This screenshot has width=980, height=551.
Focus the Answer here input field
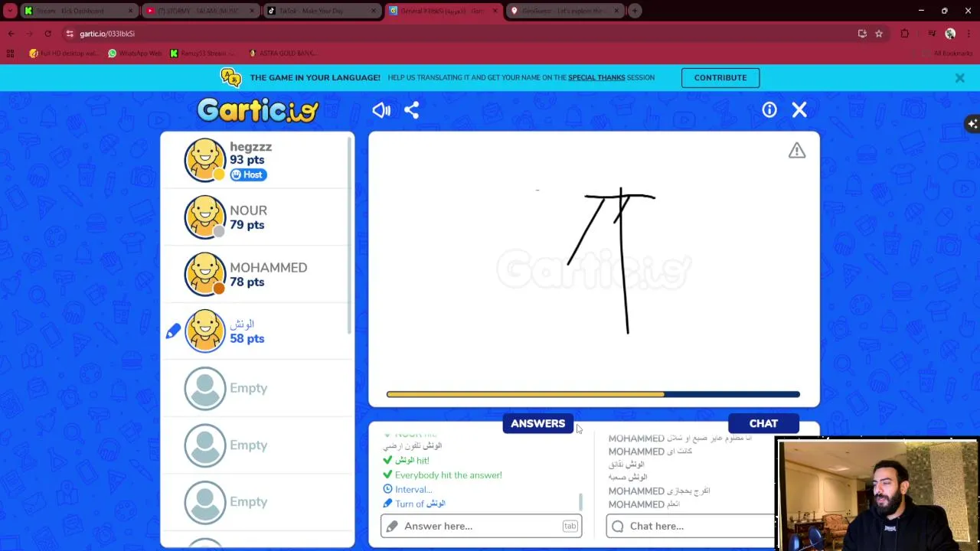click(481, 526)
